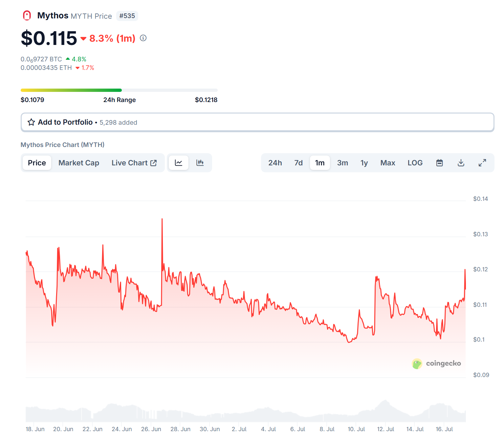
Task: Click Add to Portfolio button
Action: (257, 122)
